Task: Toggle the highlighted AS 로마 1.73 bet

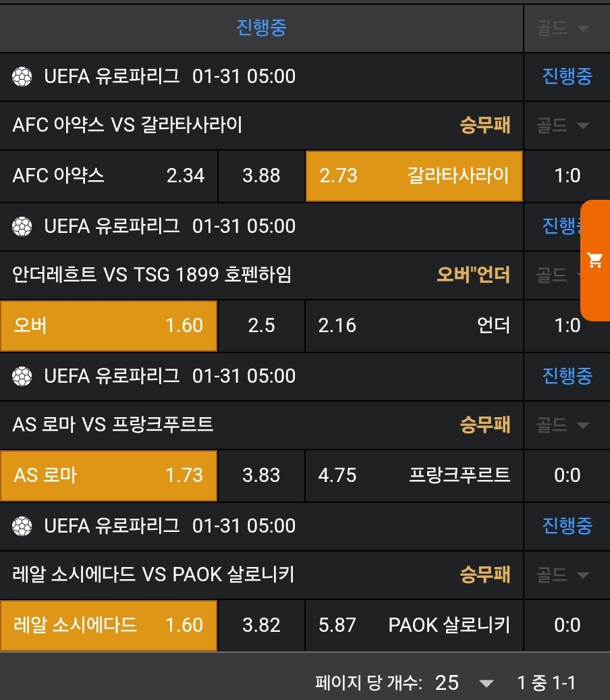Action: click(x=109, y=475)
